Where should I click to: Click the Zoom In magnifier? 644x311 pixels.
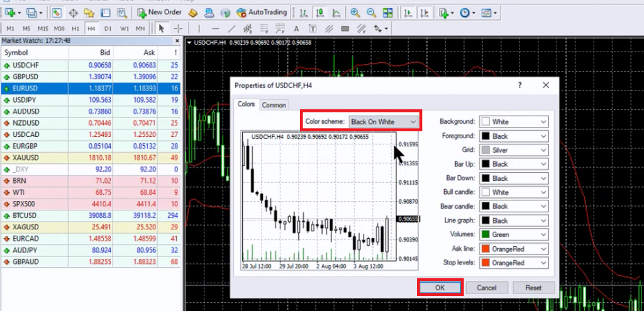[x=355, y=13]
